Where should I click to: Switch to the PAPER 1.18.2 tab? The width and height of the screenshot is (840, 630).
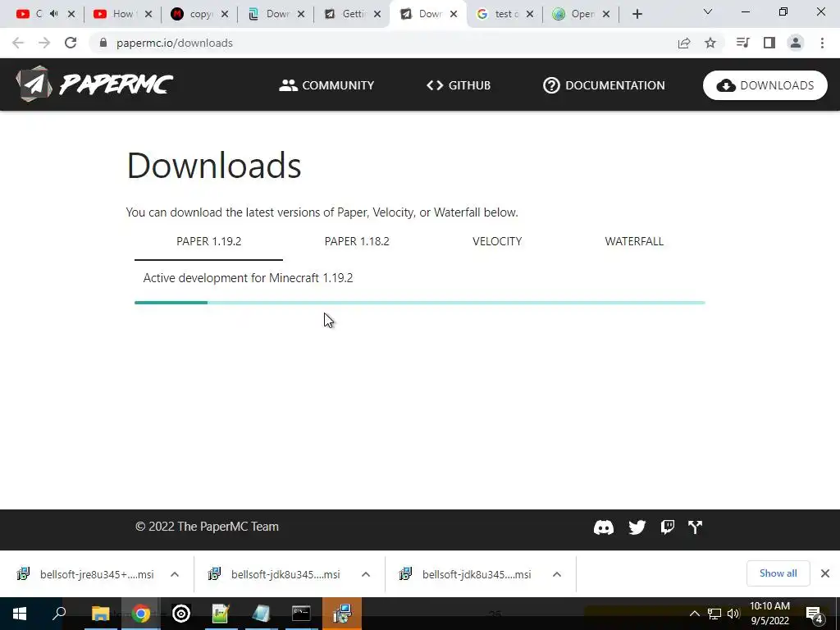[357, 242]
